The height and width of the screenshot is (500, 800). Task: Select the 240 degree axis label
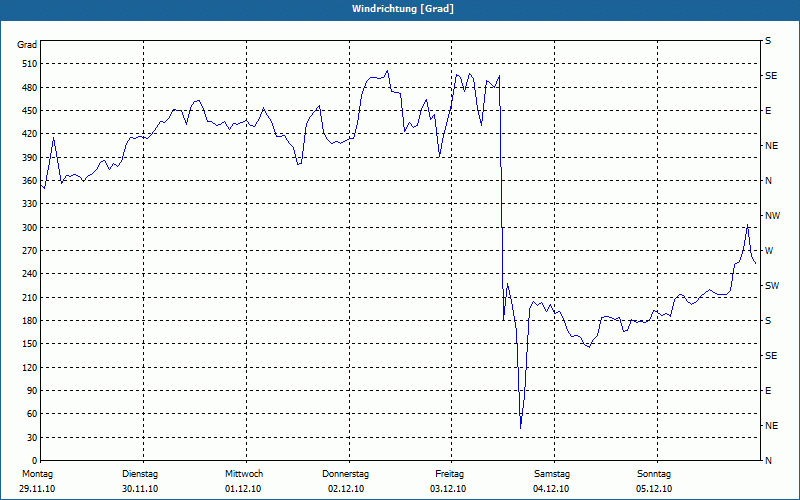coord(30,274)
